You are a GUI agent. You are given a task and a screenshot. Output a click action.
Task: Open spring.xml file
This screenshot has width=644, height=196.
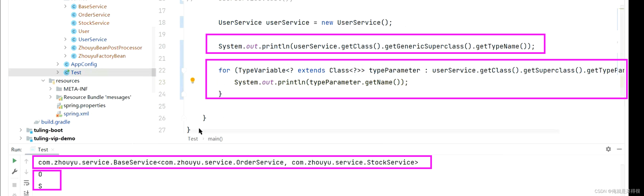coord(76,114)
